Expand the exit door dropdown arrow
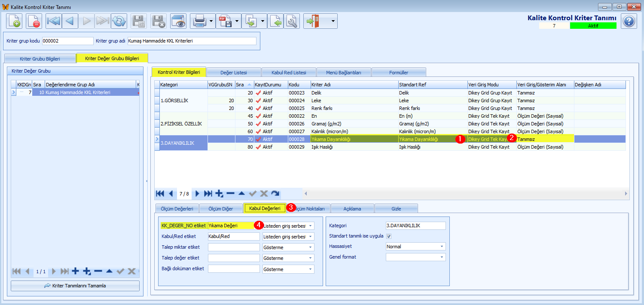The height and width of the screenshot is (305, 644). tap(333, 21)
